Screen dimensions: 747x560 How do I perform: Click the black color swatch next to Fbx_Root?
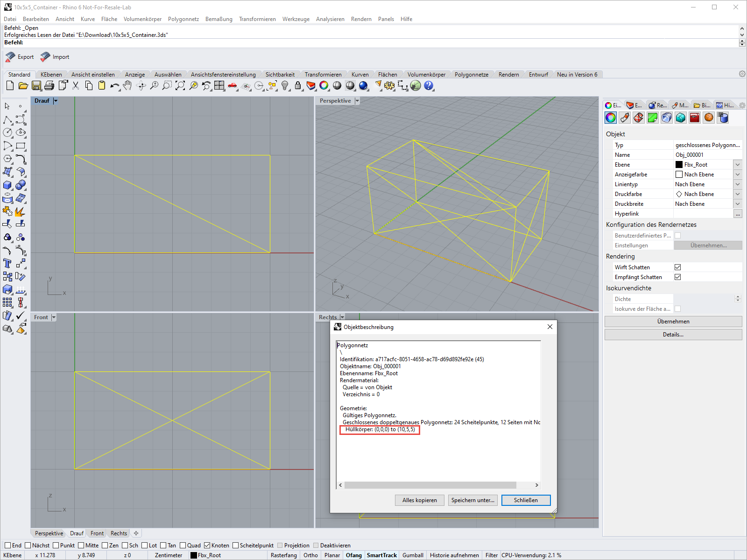point(678,164)
